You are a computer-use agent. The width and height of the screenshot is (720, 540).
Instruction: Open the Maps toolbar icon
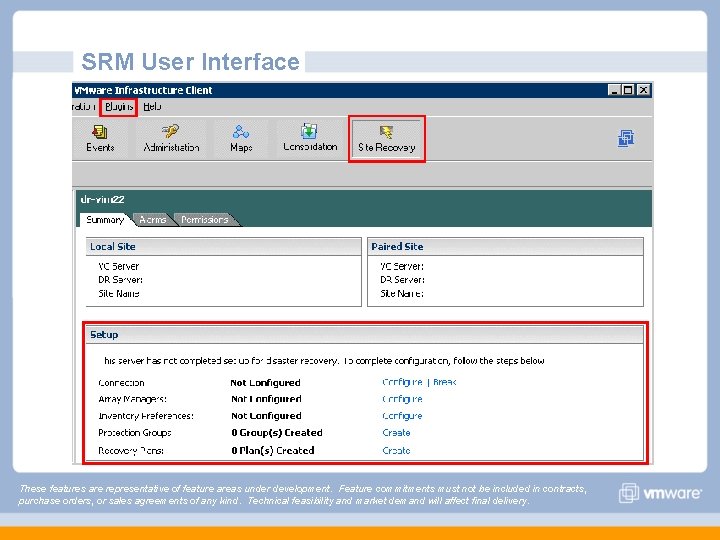[241, 138]
